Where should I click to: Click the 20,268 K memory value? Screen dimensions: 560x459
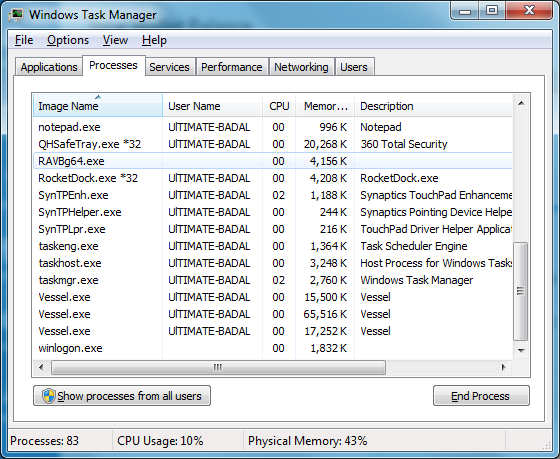pyautogui.click(x=325, y=144)
